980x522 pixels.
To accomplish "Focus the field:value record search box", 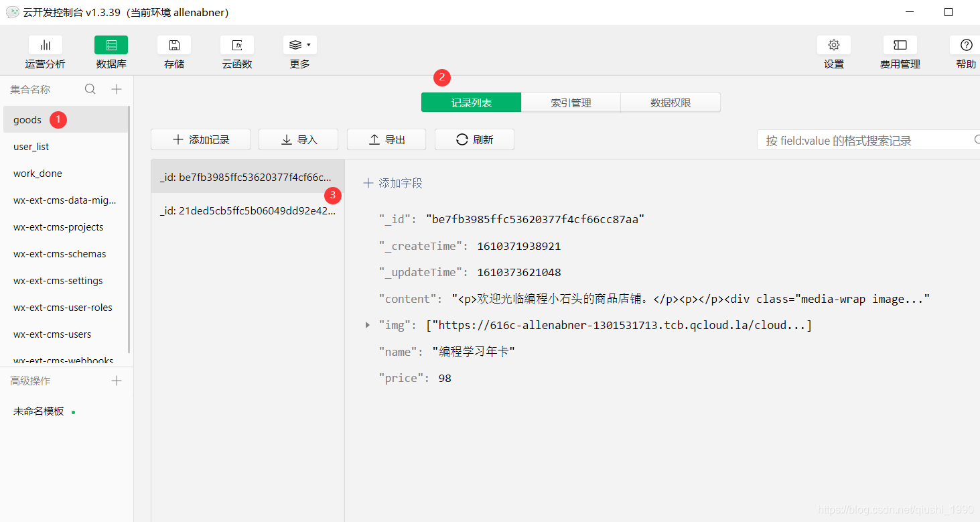I will [x=867, y=140].
